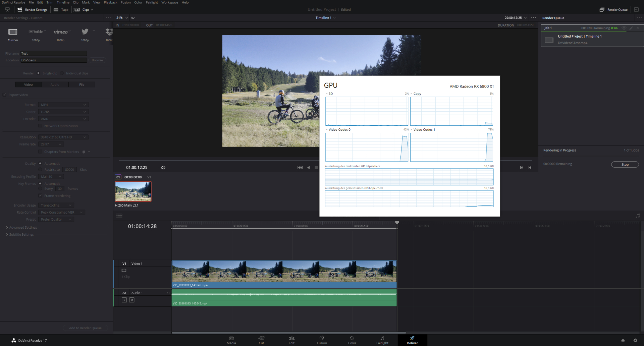Enable Network Optimization checkbox
Viewport: 644px width, 346px height.
click(x=40, y=126)
